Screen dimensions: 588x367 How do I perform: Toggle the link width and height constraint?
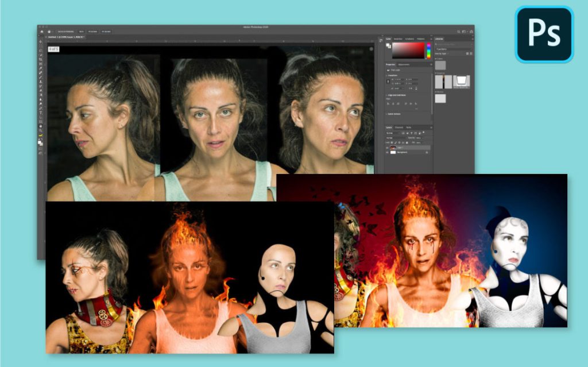pyautogui.click(x=388, y=82)
